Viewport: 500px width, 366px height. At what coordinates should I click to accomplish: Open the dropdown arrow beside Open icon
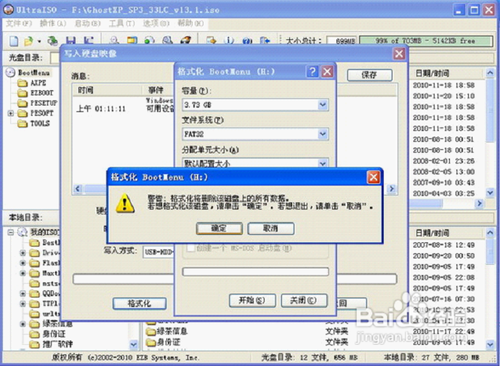pos(39,41)
